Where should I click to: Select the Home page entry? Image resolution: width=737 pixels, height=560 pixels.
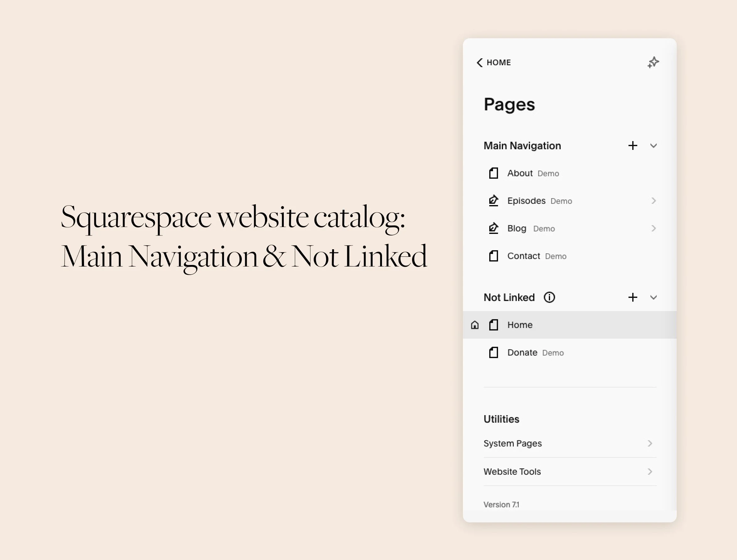coord(520,325)
